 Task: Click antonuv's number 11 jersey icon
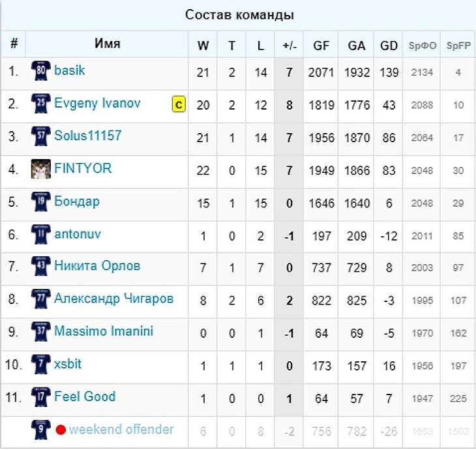(40, 234)
